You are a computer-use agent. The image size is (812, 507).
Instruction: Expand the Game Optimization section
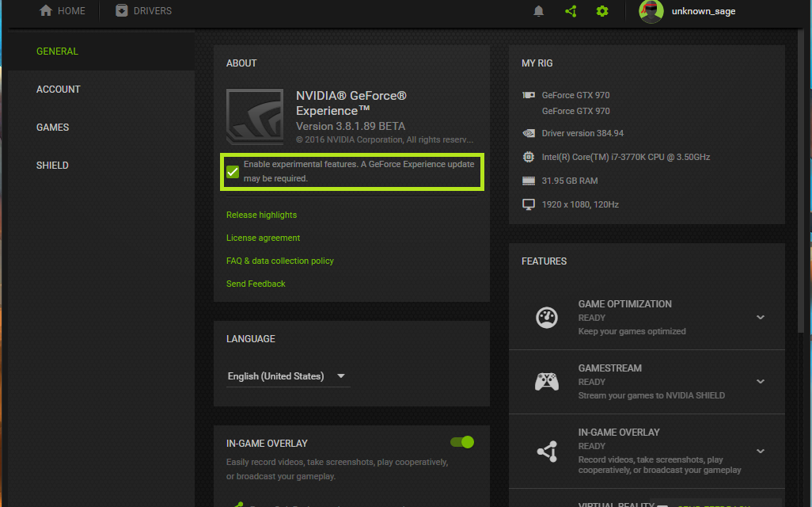point(761,317)
